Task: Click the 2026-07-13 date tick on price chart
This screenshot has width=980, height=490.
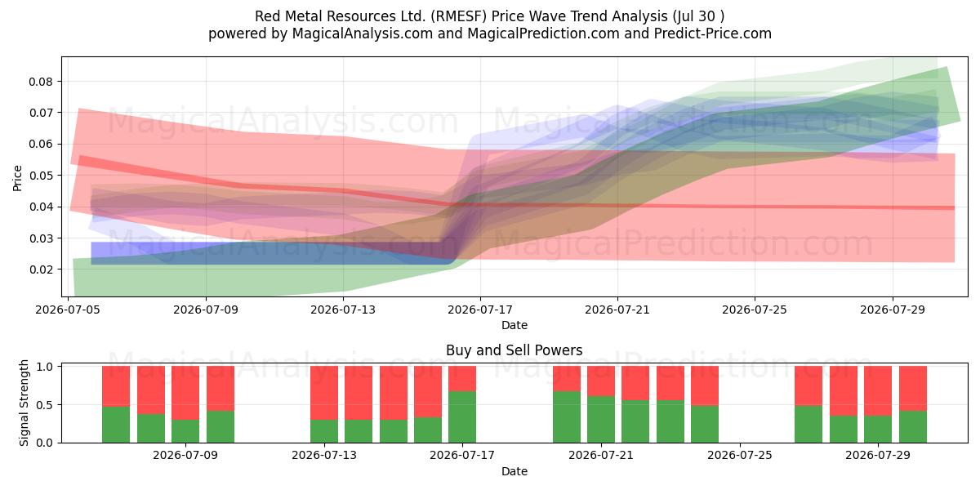Action: pos(343,310)
